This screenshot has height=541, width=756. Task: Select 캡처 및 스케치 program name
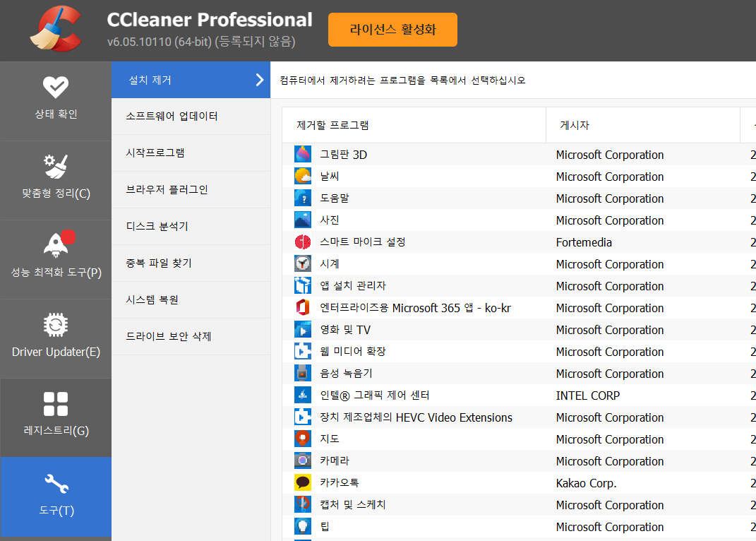point(353,505)
